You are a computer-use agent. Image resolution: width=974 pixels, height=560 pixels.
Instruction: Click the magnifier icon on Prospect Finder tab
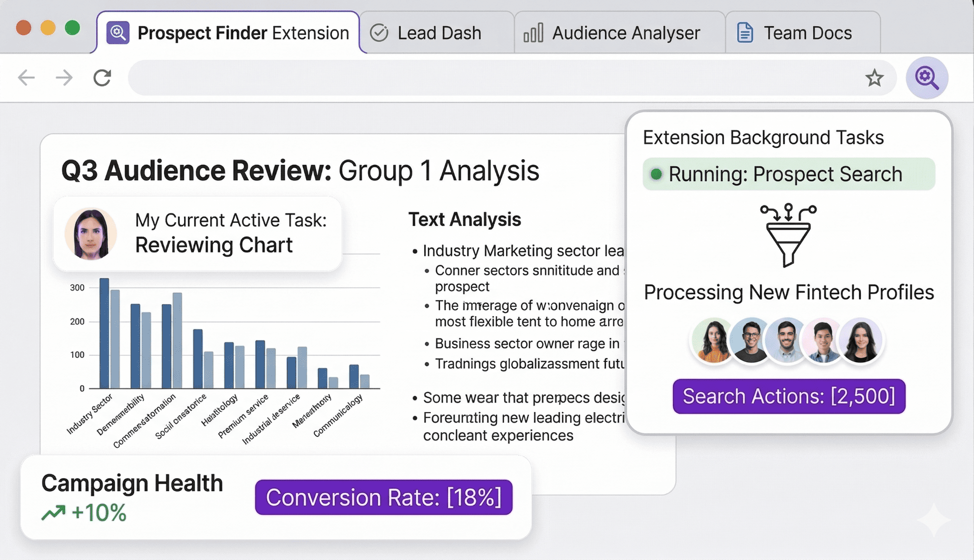(x=117, y=33)
